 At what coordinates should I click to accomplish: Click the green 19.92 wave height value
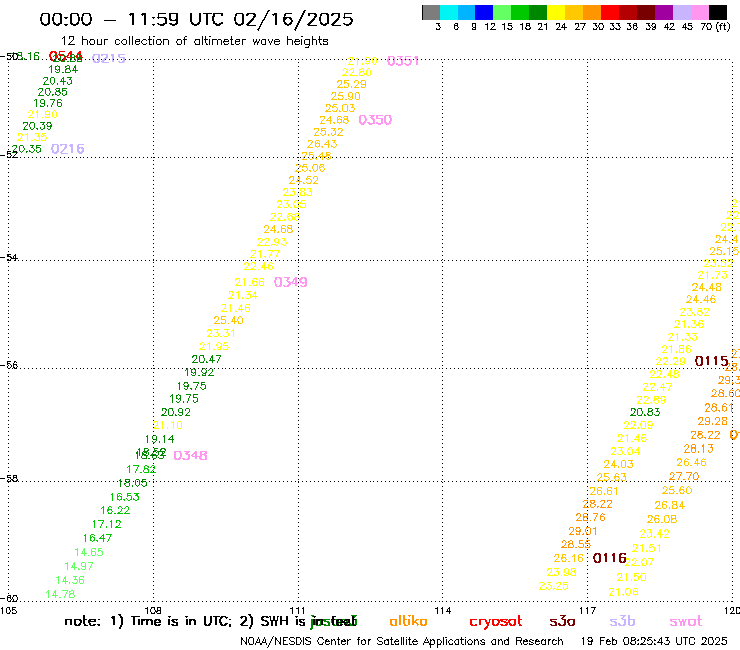199,372
